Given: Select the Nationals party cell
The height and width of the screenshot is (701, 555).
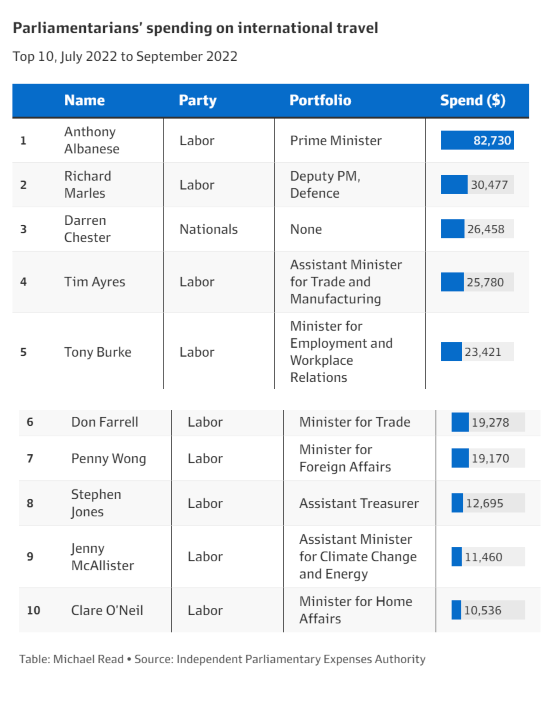Looking at the screenshot, I should (x=208, y=229).
